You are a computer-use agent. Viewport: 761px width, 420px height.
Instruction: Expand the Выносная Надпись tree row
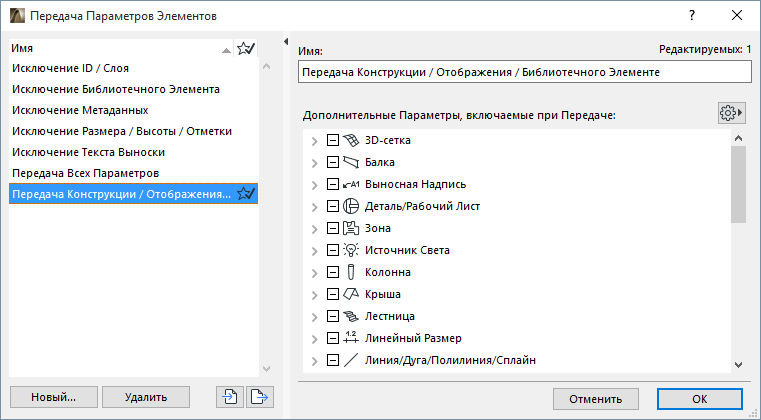tap(315, 184)
